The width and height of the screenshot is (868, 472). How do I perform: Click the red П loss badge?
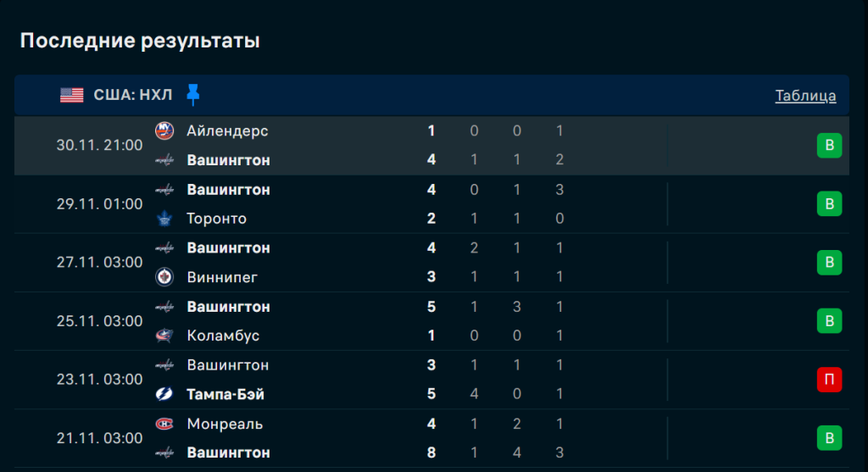click(x=829, y=380)
